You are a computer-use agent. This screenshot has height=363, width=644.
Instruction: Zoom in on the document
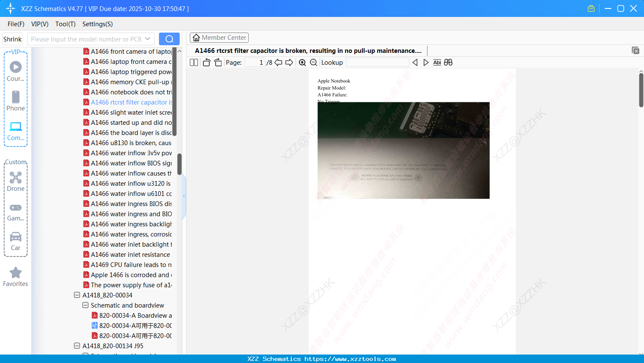pos(302,62)
